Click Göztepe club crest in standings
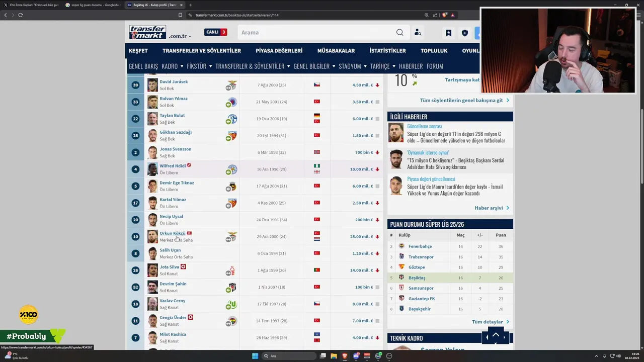Screen dimensions: 644x362 [x=401, y=267]
